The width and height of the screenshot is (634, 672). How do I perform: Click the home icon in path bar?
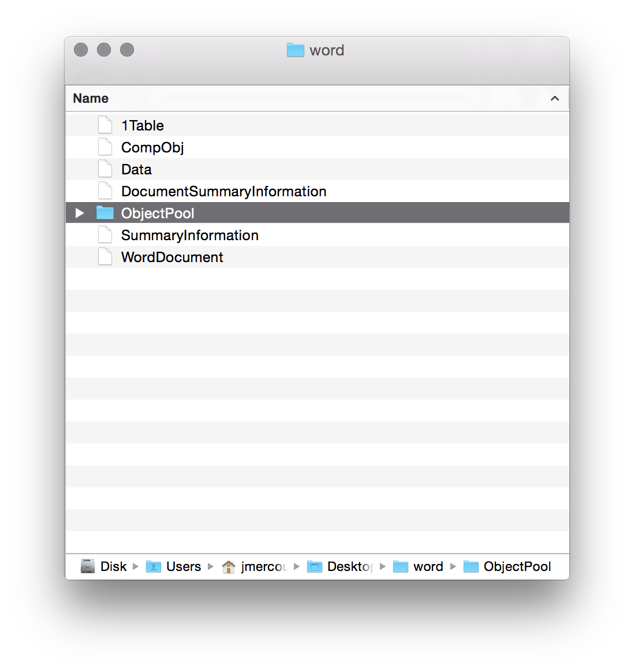coord(229,566)
